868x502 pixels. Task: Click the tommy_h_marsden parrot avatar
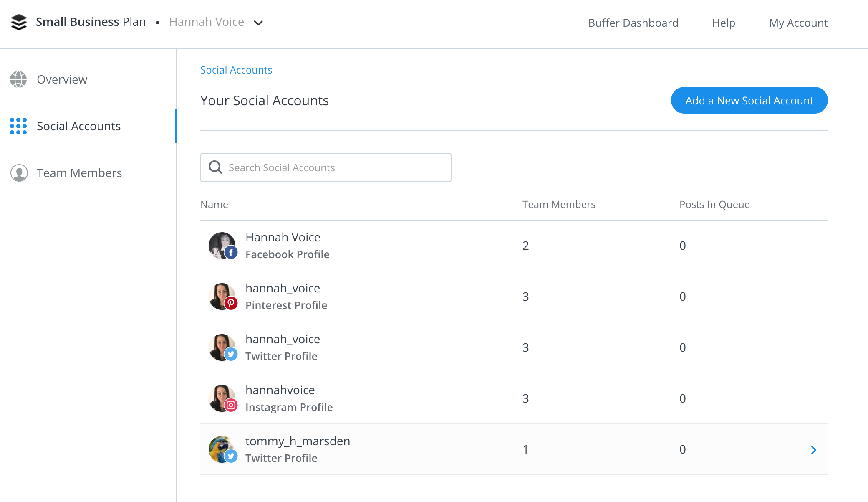(x=222, y=449)
